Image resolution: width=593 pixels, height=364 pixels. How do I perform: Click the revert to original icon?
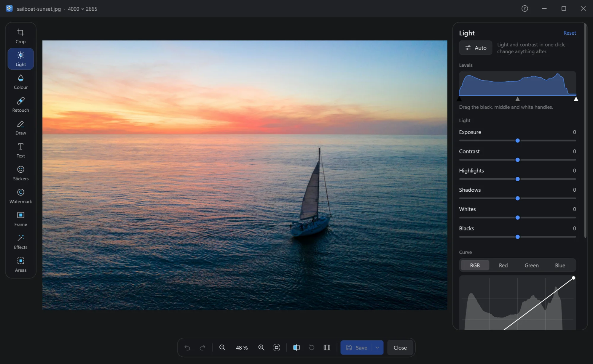[x=312, y=348]
